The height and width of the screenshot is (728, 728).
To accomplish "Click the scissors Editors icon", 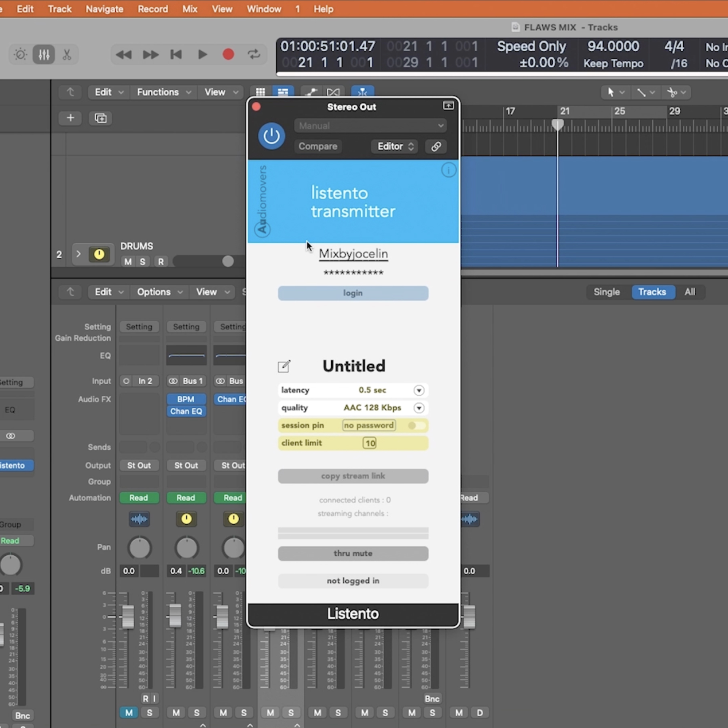I will coord(67,55).
